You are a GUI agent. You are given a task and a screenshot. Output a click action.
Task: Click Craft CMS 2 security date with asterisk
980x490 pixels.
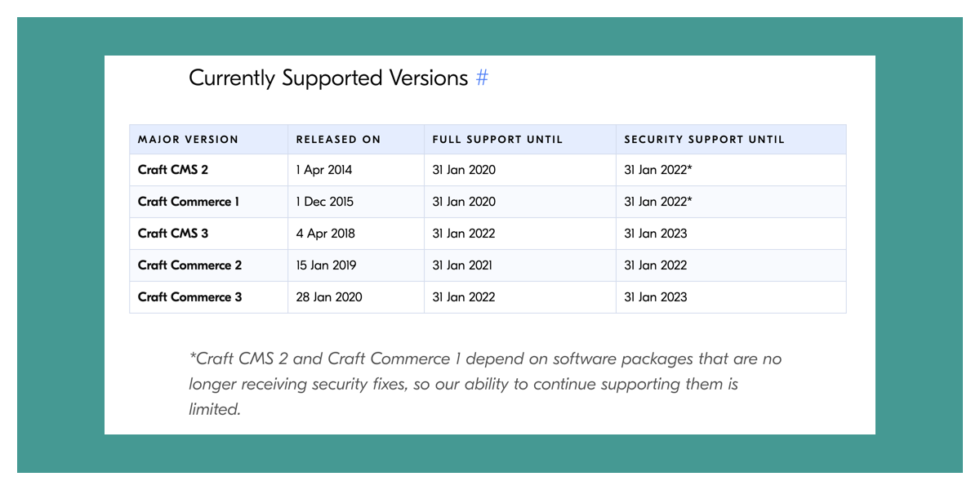coord(658,170)
